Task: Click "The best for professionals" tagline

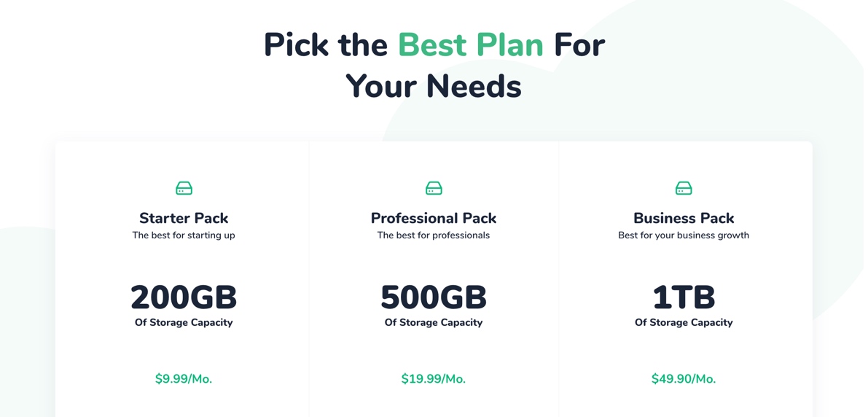Action: click(x=434, y=235)
